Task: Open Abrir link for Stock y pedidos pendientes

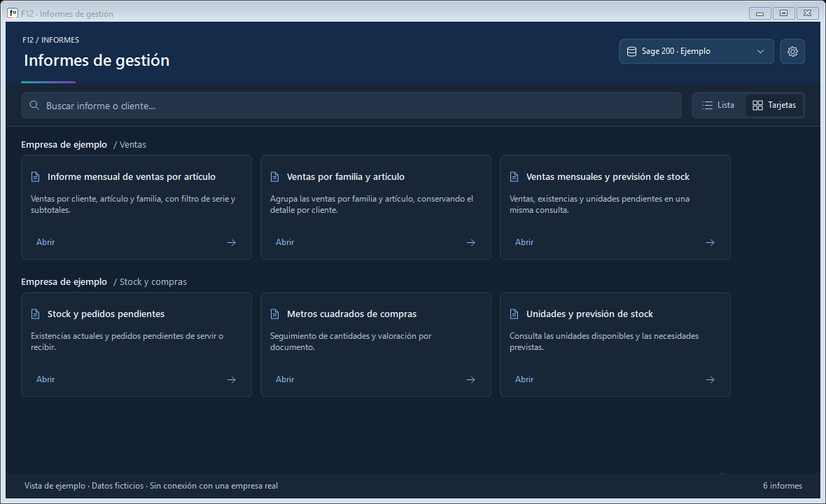Action: (x=45, y=379)
